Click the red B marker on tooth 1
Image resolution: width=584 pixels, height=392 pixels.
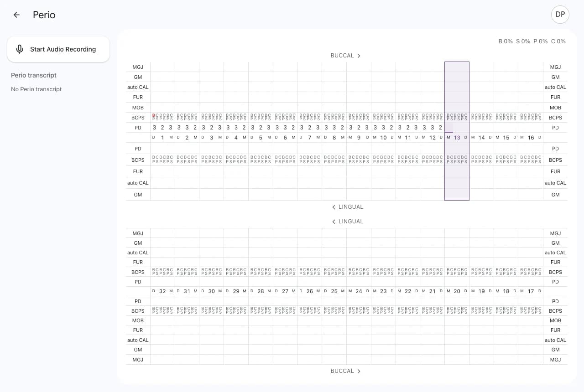point(154,115)
